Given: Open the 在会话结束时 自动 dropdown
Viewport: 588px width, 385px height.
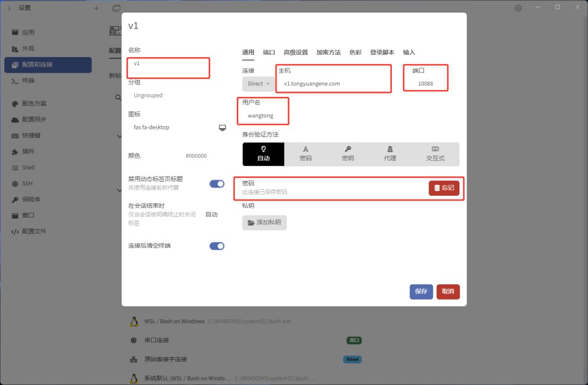Looking at the screenshot, I should click(211, 215).
